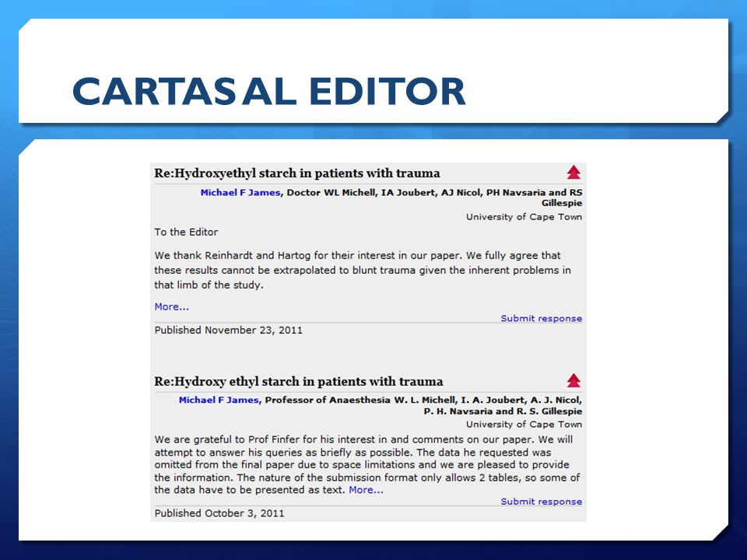Click 'University of Cape Town' under the first letter

(524, 217)
